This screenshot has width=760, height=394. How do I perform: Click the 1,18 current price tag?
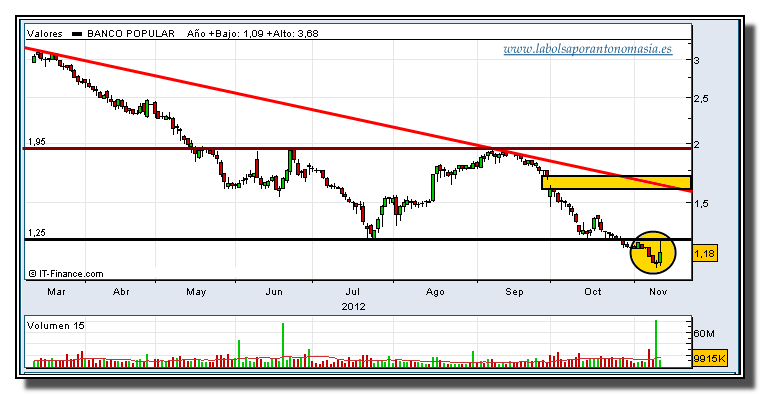pyautogui.click(x=705, y=253)
